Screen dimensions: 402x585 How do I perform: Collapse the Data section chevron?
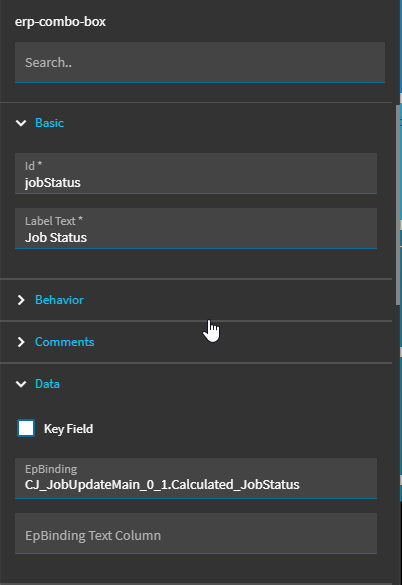tap(21, 384)
